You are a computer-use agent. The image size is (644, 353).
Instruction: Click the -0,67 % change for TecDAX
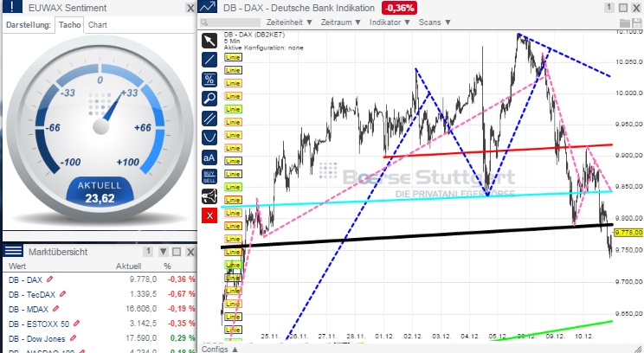pyautogui.click(x=181, y=294)
